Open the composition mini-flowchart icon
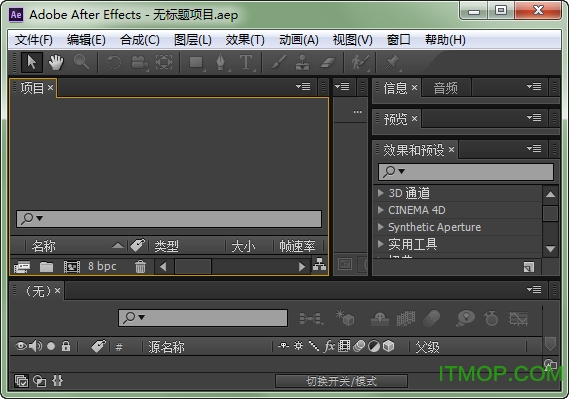Image resolution: width=569 pixels, height=399 pixels. tap(311, 318)
